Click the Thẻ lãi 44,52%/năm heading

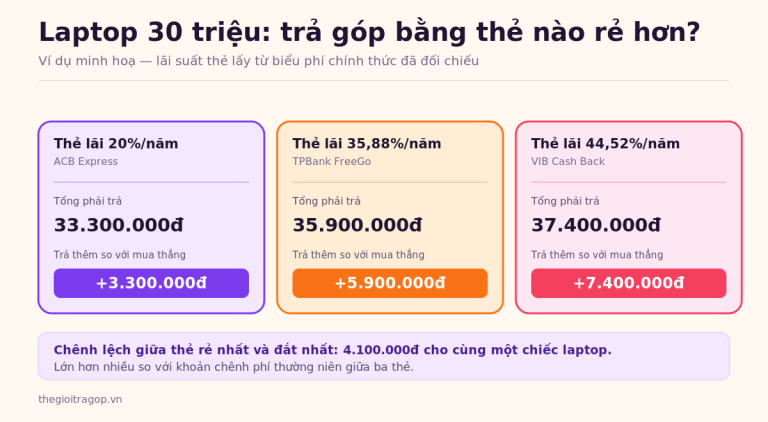click(x=605, y=143)
